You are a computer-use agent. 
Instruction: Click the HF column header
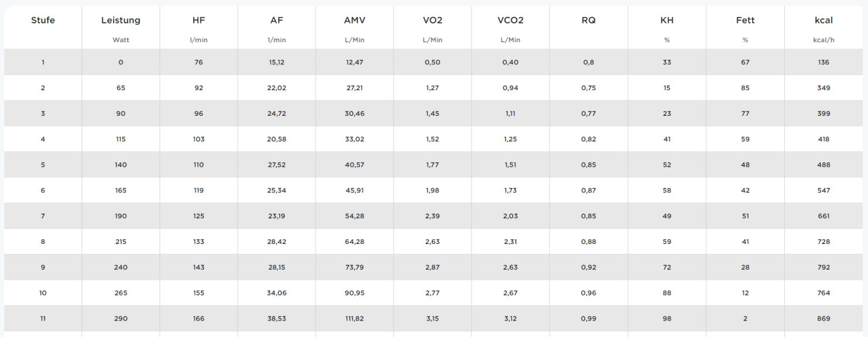[x=199, y=20]
